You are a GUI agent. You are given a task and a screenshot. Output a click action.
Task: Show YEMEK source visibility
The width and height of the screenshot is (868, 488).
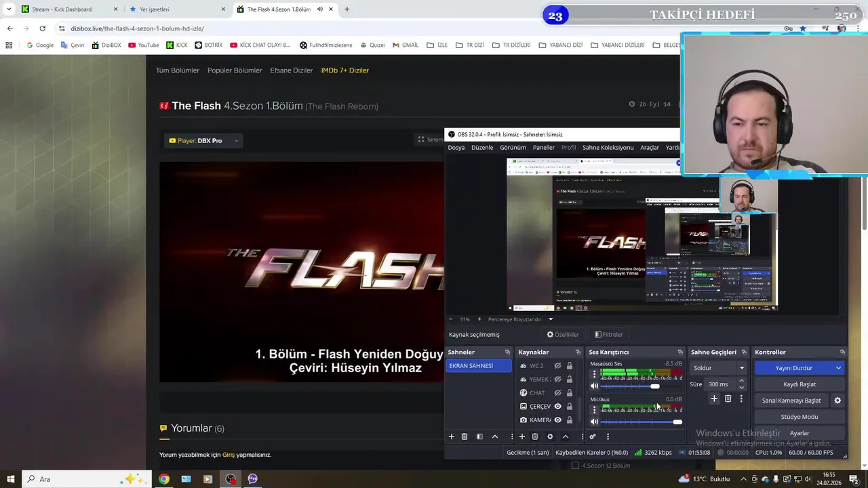pyautogui.click(x=558, y=380)
